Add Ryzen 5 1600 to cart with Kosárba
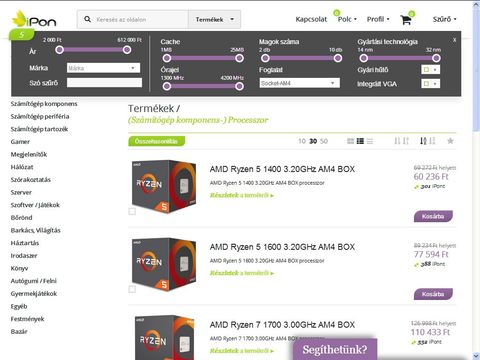The width and height of the screenshot is (480, 360). (433, 294)
